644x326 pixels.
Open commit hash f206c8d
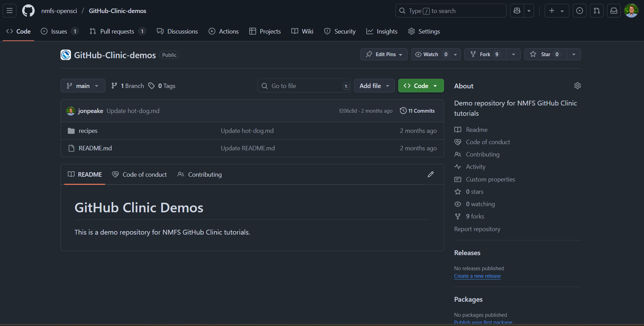point(348,111)
